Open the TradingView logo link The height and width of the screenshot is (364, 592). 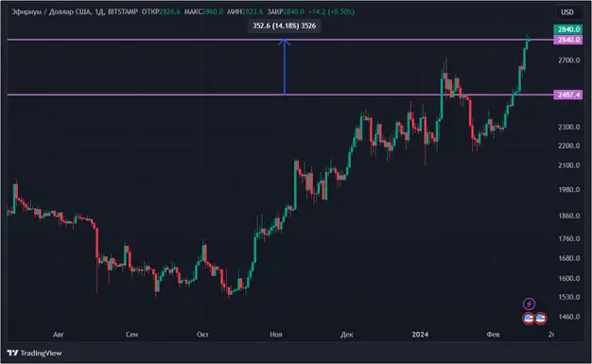[34, 353]
